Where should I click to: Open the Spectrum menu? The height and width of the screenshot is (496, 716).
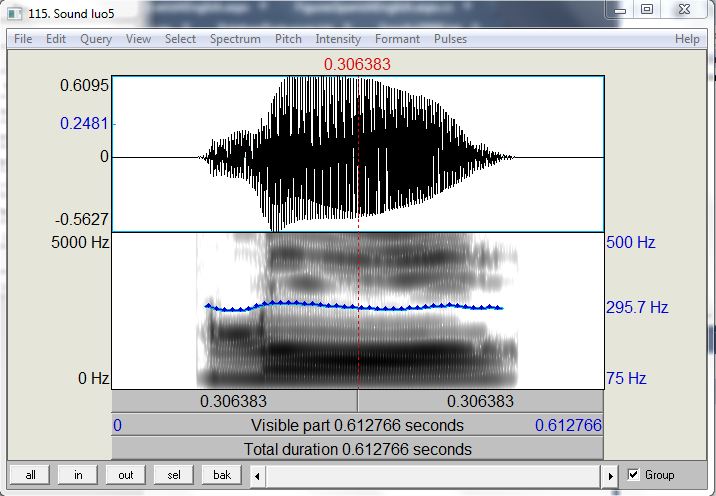click(x=235, y=39)
